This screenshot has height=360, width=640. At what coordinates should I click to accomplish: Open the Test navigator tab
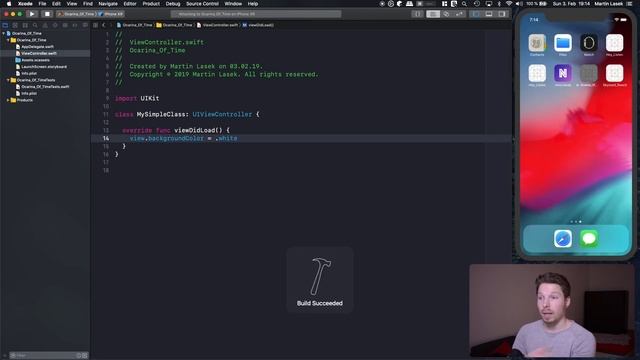pos(55,25)
